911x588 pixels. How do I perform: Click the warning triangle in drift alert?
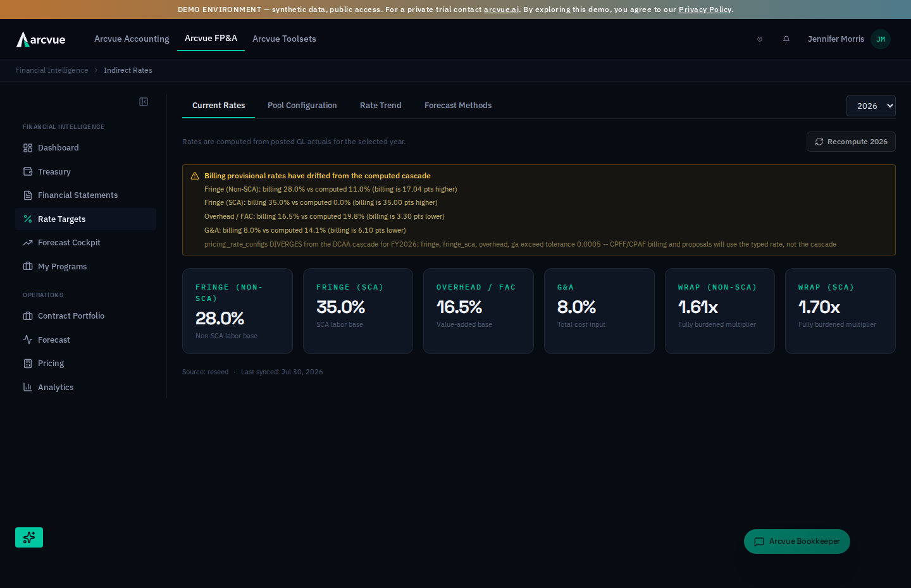point(195,176)
